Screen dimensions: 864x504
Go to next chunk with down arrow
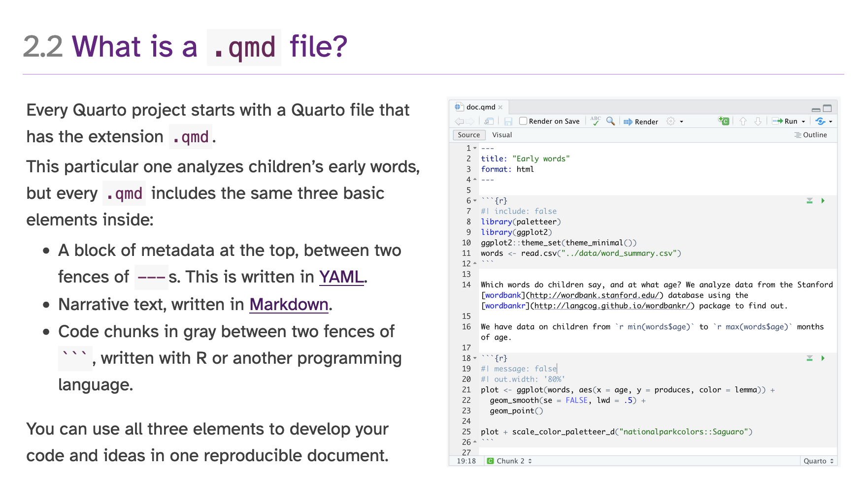pos(758,121)
